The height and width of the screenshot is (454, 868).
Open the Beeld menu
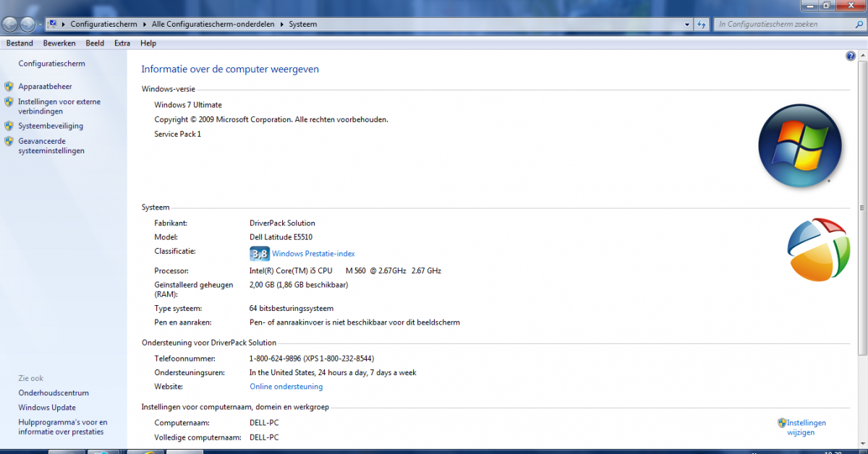95,43
